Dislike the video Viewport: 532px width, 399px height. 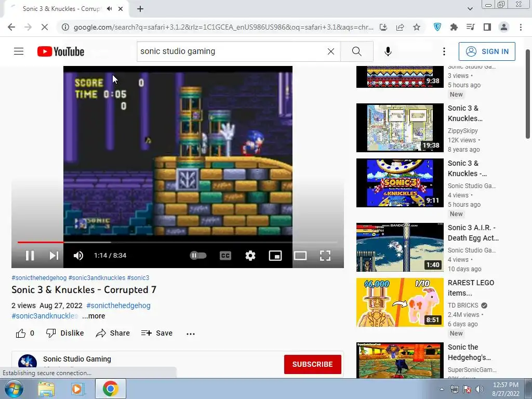[x=65, y=333]
